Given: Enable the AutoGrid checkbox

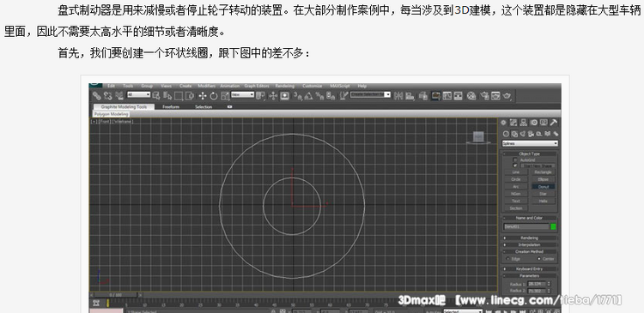Looking at the screenshot, I should 515,160.
